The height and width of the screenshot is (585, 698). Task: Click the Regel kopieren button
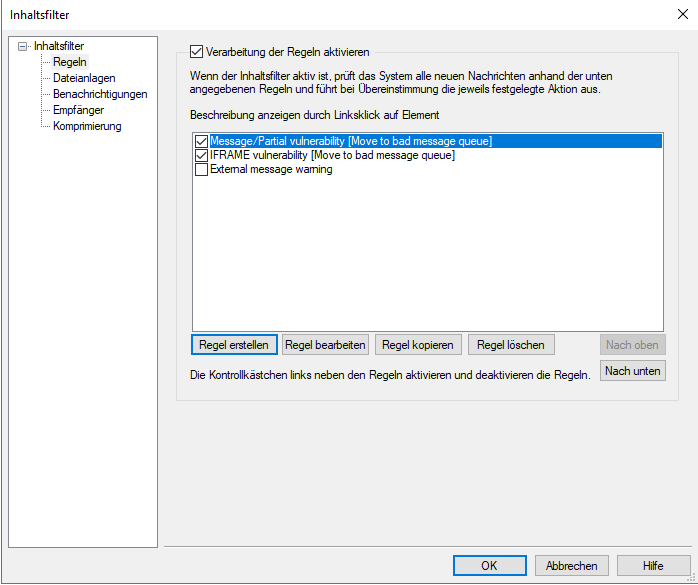tap(418, 345)
